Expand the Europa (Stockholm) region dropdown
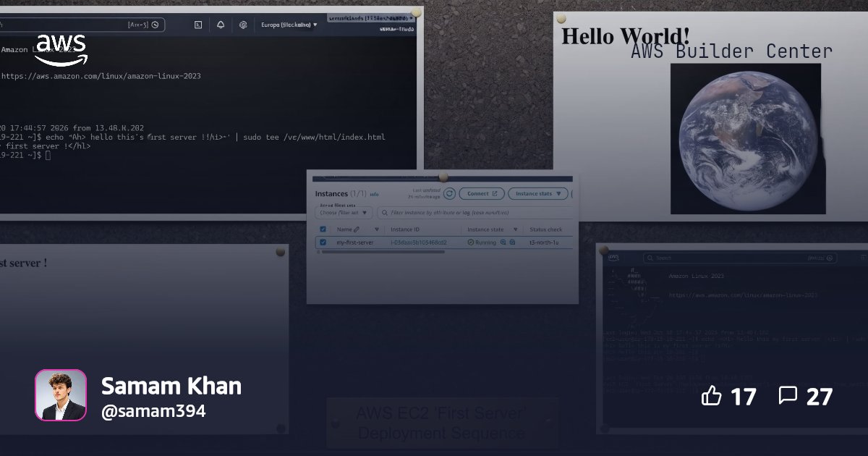868x456 pixels. pos(289,25)
